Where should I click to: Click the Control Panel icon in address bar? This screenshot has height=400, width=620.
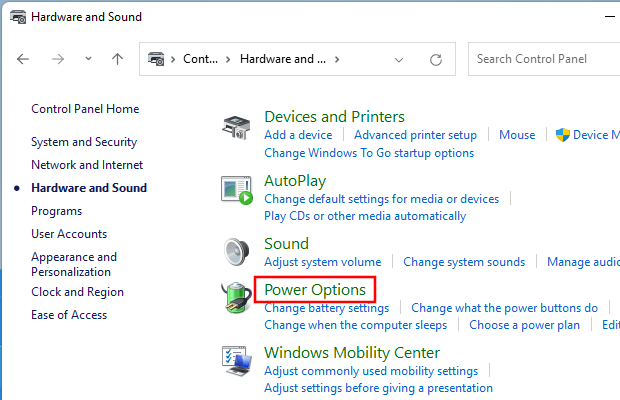tap(156, 59)
